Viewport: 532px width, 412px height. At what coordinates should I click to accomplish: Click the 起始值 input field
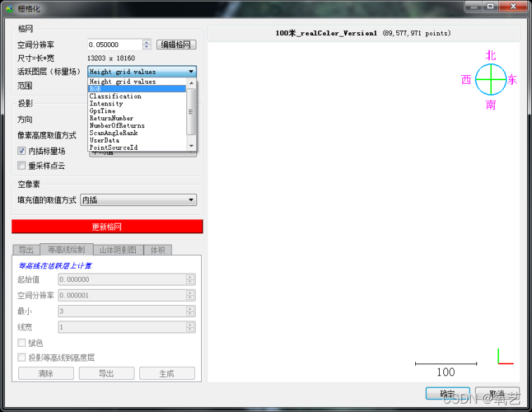[x=122, y=279]
